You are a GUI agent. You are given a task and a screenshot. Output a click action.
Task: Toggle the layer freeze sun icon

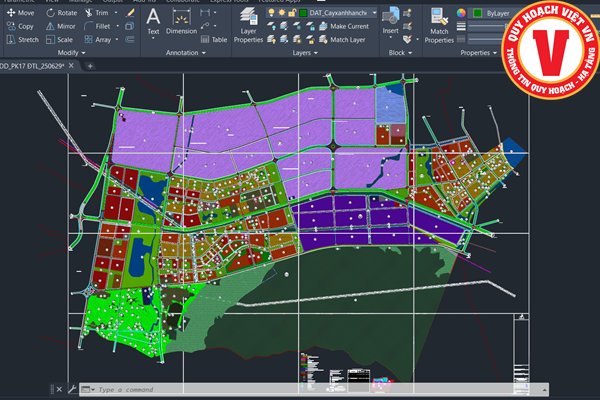tap(283, 12)
